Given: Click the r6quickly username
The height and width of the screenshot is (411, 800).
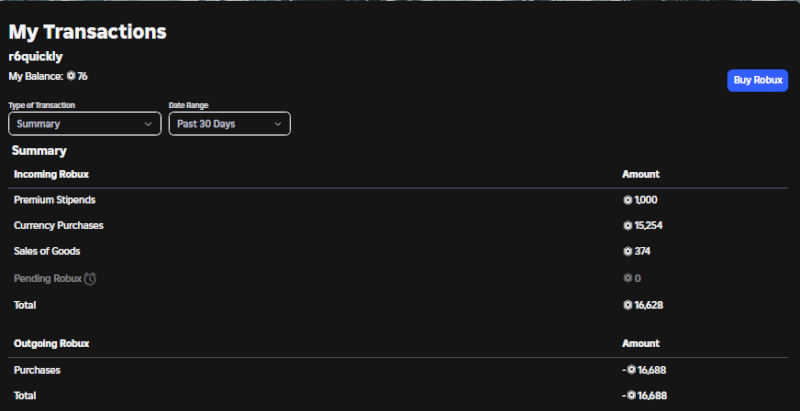Looking at the screenshot, I should coord(36,57).
